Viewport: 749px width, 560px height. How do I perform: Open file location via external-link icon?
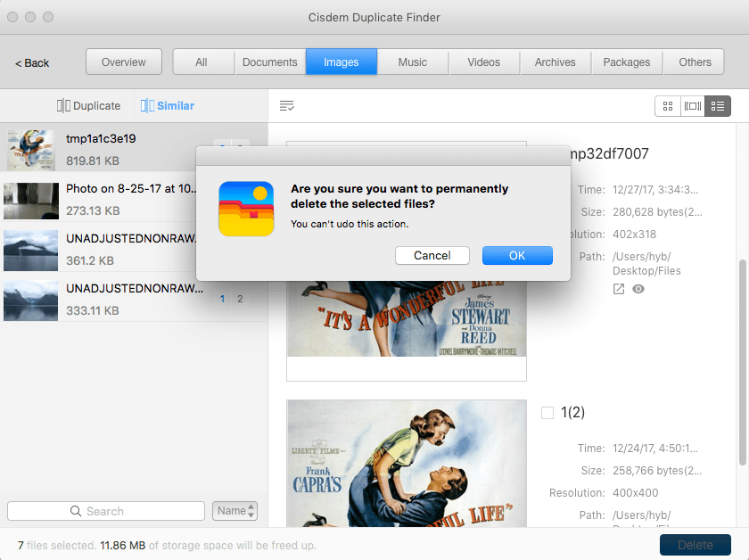pos(619,289)
